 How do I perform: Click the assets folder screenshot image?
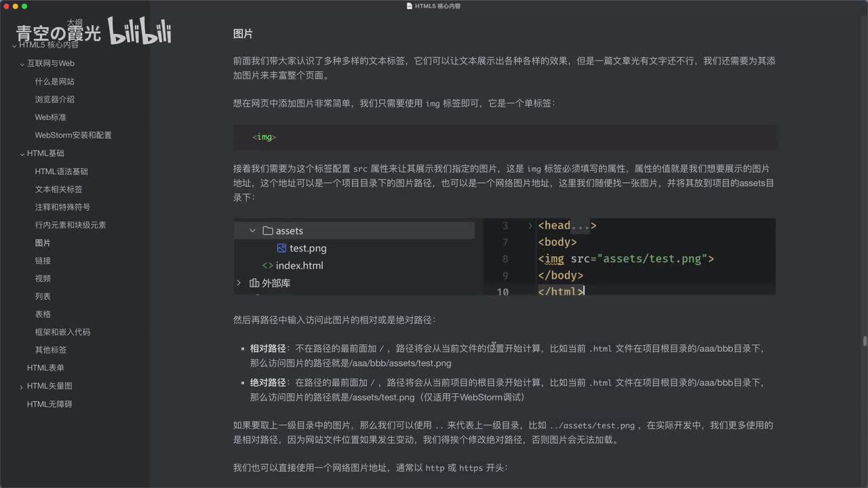(354, 257)
